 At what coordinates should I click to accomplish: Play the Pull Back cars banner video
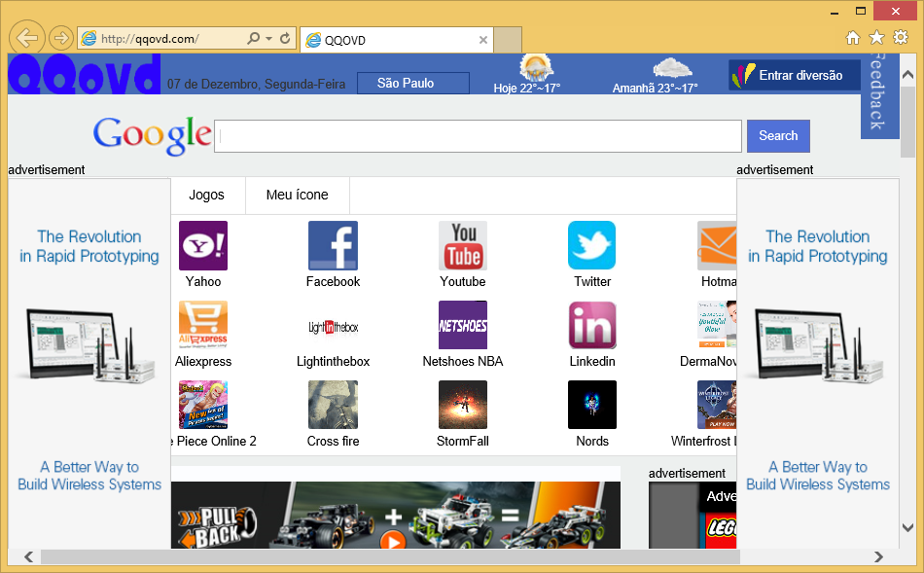point(393,541)
